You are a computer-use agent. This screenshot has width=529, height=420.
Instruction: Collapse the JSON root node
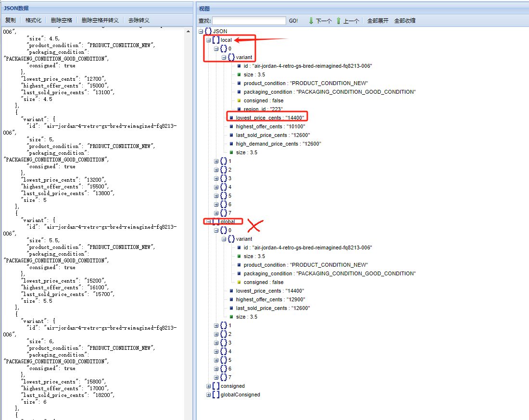201,32
